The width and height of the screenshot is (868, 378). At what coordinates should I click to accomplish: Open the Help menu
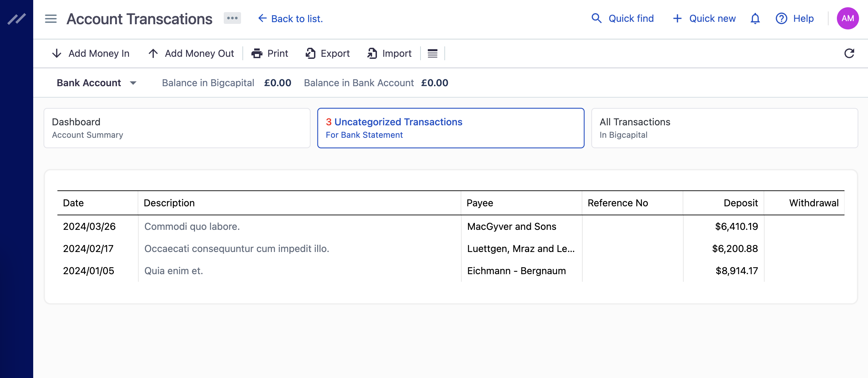click(794, 18)
